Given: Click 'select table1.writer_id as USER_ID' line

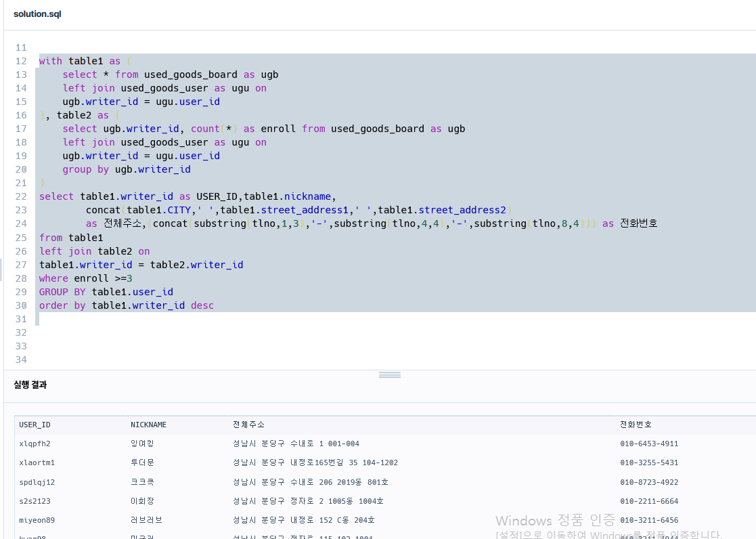Looking at the screenshot, I should [x=187, y=196].
